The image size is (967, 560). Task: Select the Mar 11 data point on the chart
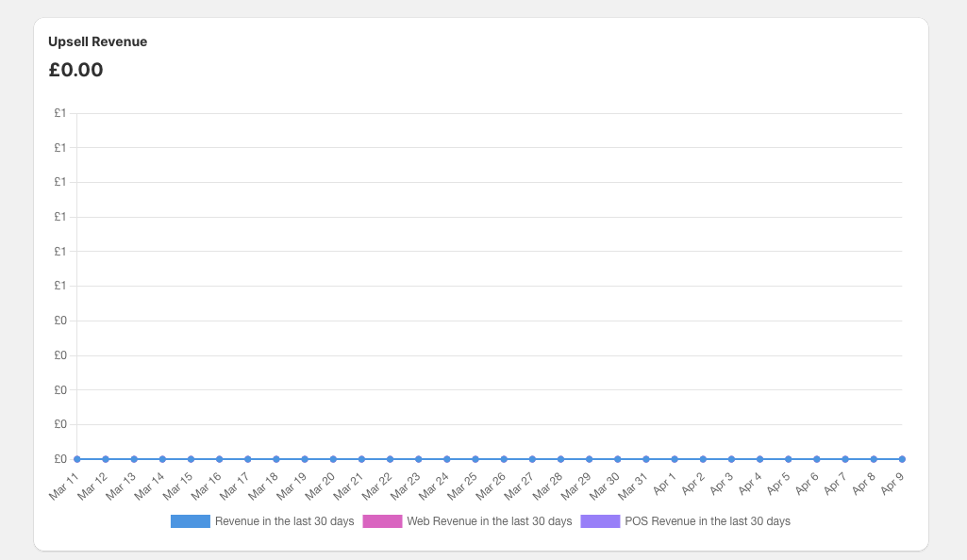[x=77, y=459]
